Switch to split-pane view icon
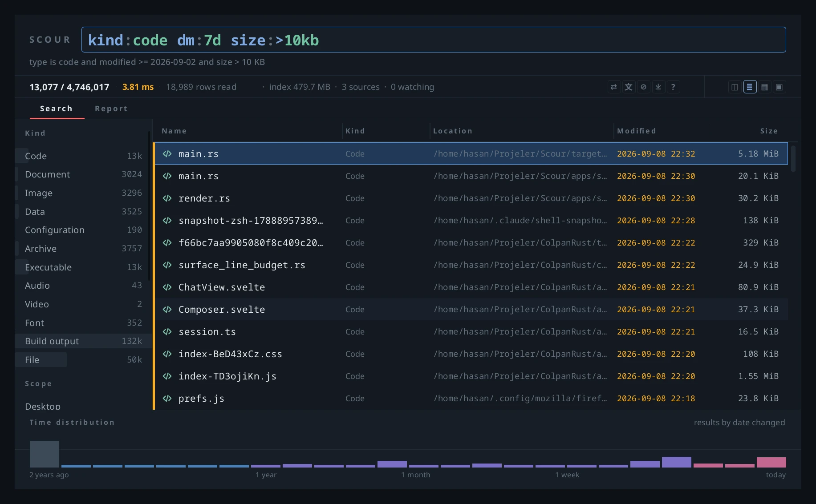The width and height of the screenshot is (816, 504). 735,87
